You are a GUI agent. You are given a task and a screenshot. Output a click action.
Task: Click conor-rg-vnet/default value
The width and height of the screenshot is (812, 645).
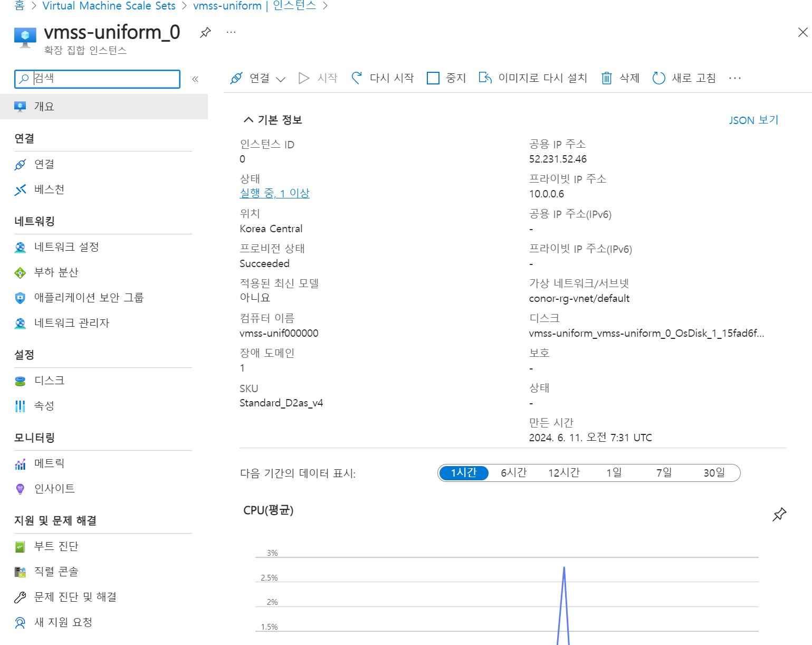579,298
